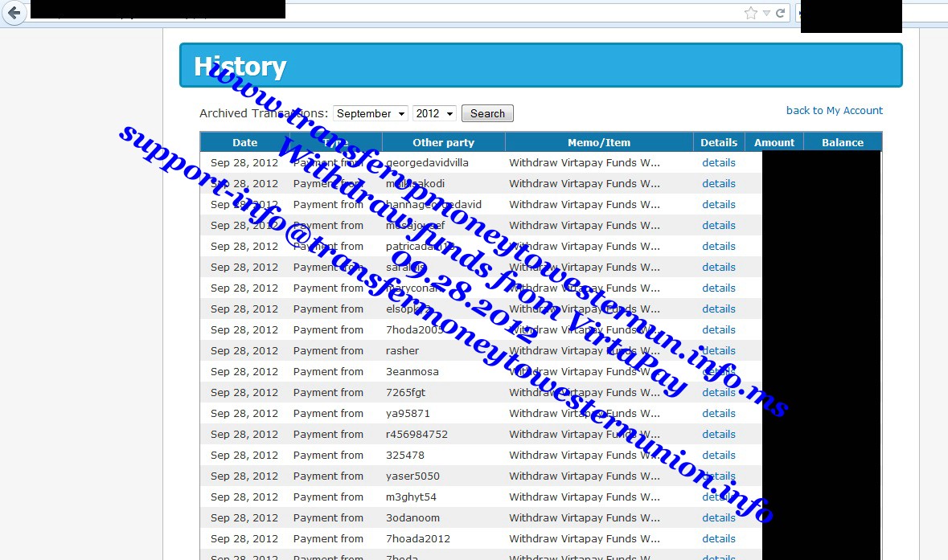View details for the 3eanmosa payment
This screenshot has height=560, width=948.
click(x=718, y=371)
